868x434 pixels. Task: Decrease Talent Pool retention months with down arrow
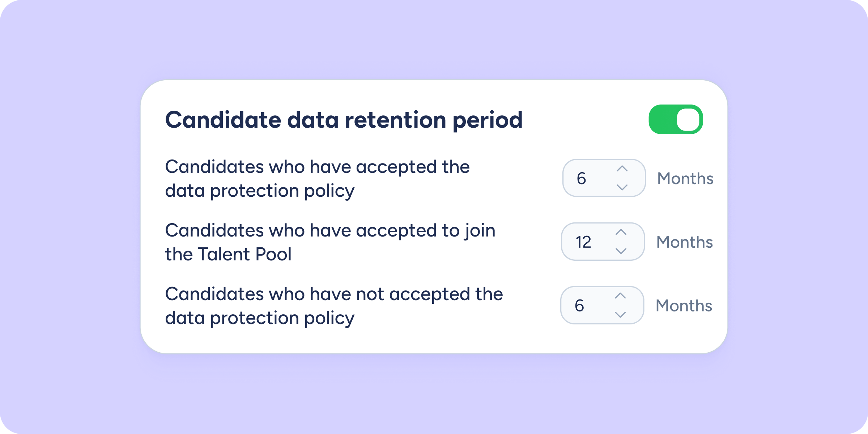(x=621, y=251)
